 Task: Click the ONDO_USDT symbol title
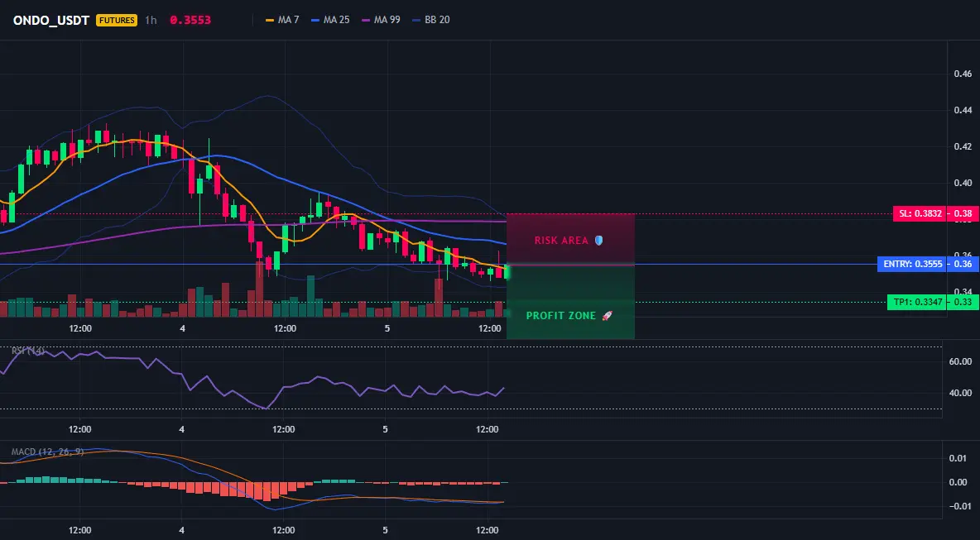51,20
